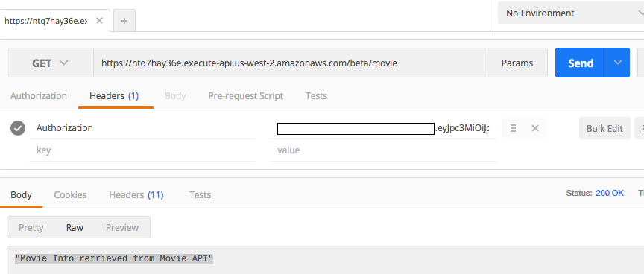Open the Params editor
Image resolution: width=644 pixels, height=274 pixels.
(517, 63)
